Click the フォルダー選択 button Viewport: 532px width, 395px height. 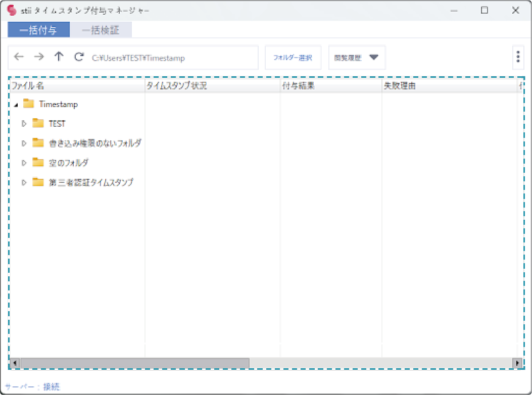pos(293,58)
